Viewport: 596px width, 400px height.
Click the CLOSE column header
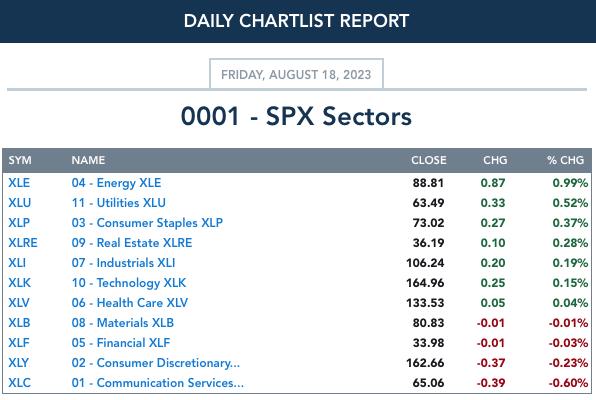[429, 160]
